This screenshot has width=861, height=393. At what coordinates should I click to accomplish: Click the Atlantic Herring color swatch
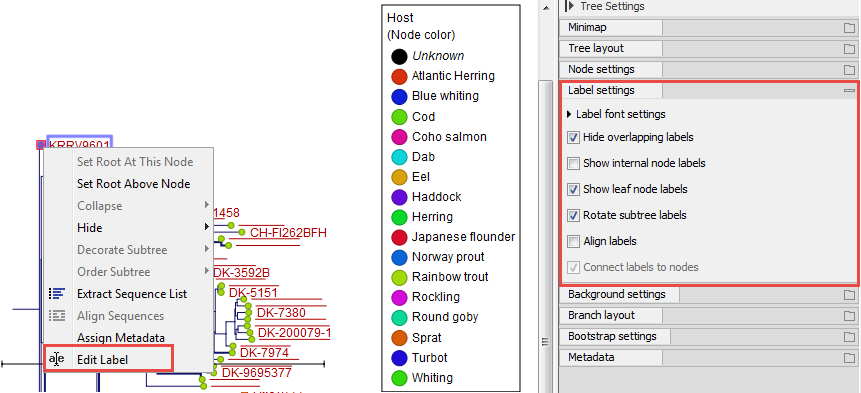point(399,76)
